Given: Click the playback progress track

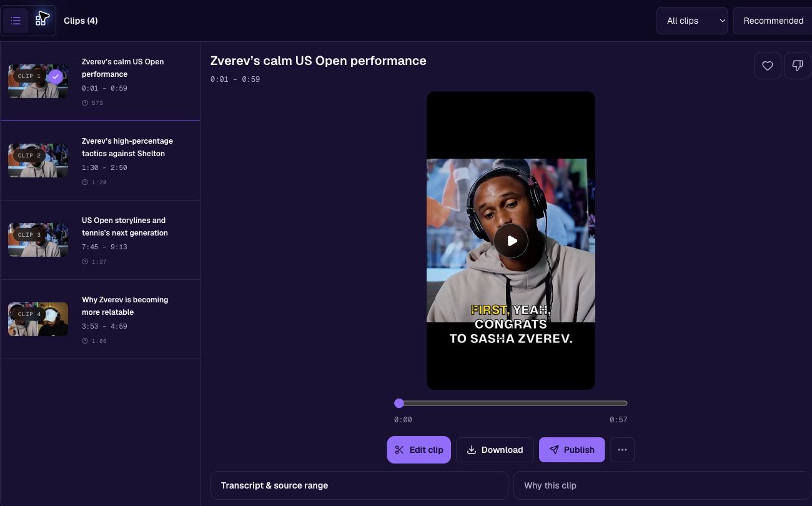Looking at the screenshot, I should click(511, 404).
